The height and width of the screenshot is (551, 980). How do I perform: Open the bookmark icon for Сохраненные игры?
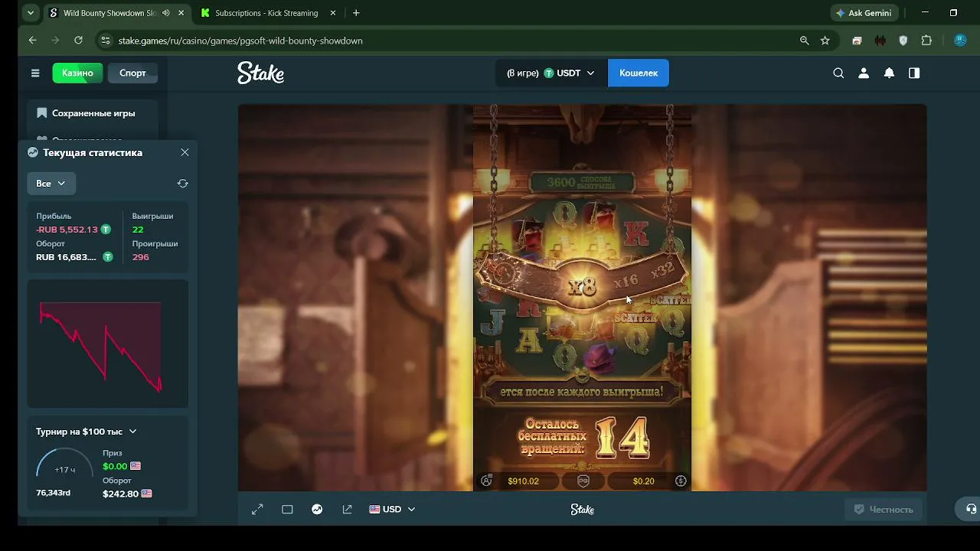point(42,113)
